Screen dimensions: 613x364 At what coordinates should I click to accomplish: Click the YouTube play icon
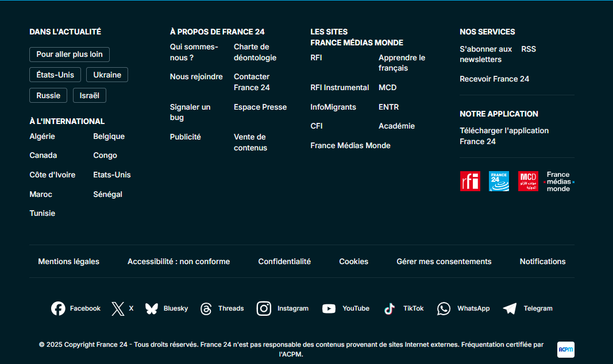tap(329, 309)
